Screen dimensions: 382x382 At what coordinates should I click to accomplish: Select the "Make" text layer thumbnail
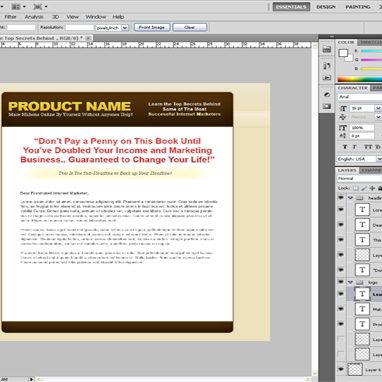pyautogui.click(x=362, y=309)
